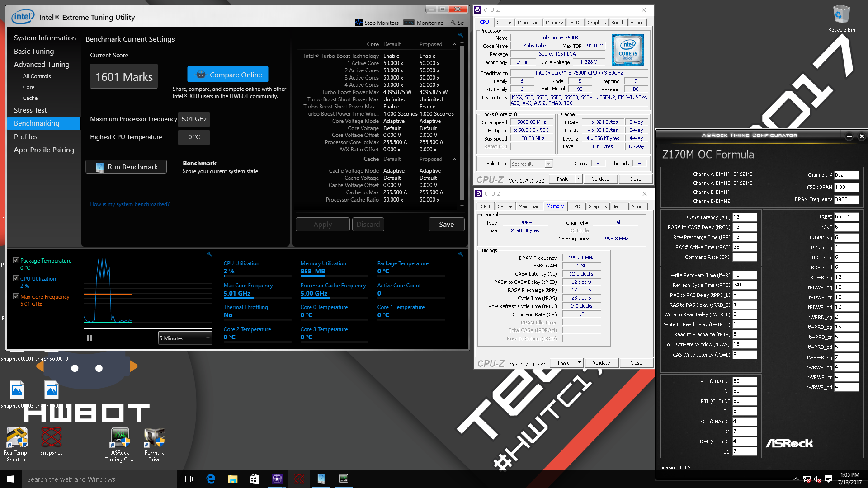Switch to Mainboard tab in upper CPU-Z
868x488 pixels.
click(529, 23)
